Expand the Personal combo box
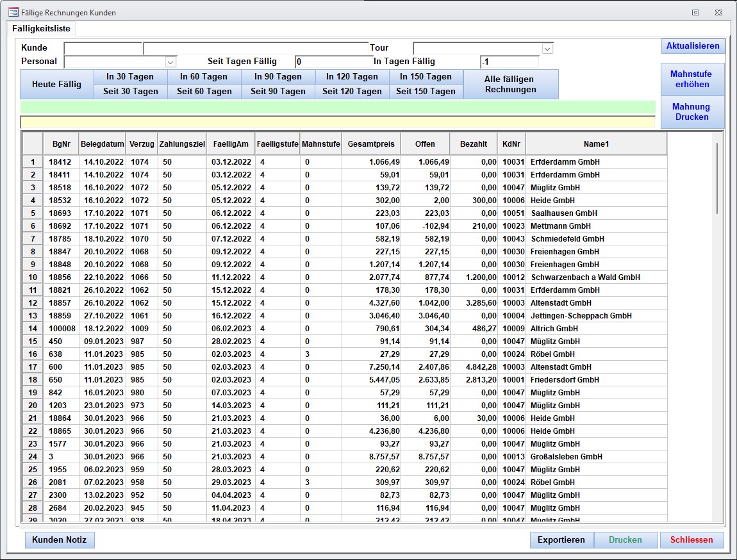This screenshot has height=560, width=737. pos(170,62)
